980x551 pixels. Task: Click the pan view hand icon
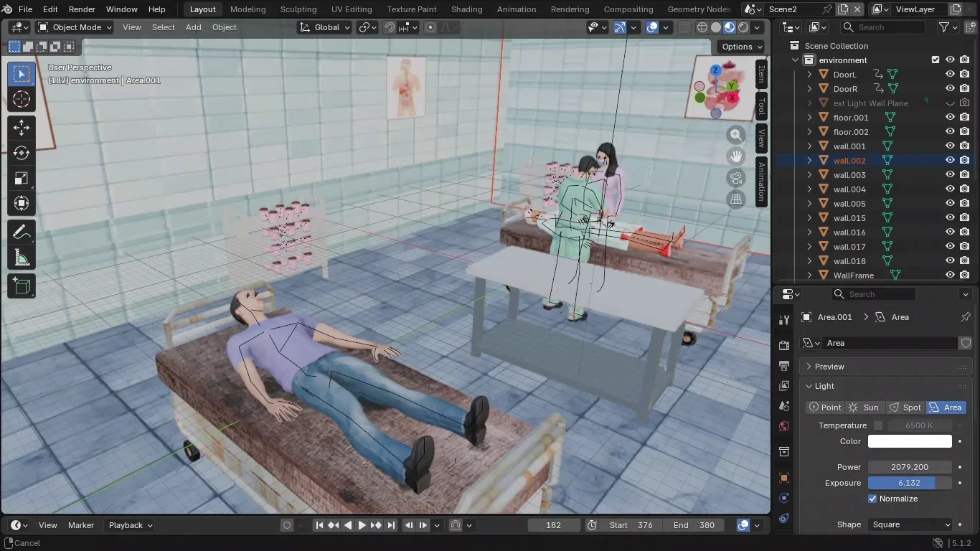tap(736, 156)
